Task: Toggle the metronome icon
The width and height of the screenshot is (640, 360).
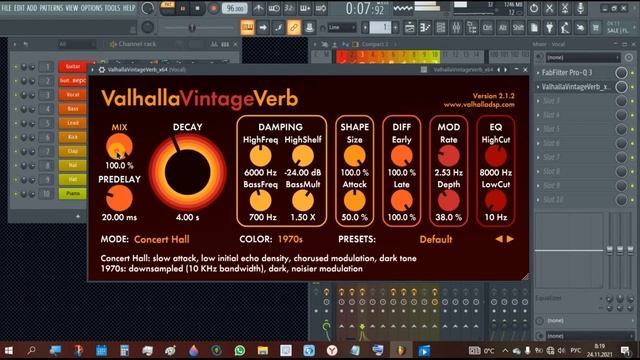Action: pyautogui.click(x=258, y=8)
